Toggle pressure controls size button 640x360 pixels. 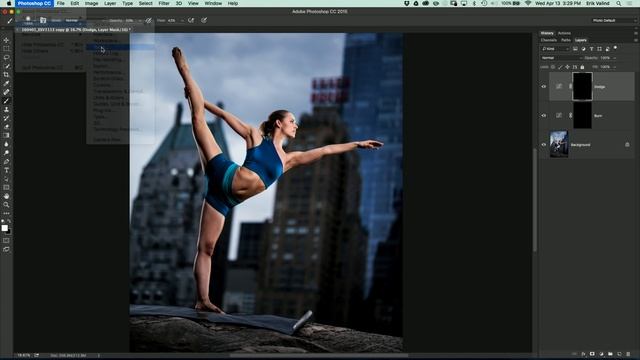click(204, 20)
